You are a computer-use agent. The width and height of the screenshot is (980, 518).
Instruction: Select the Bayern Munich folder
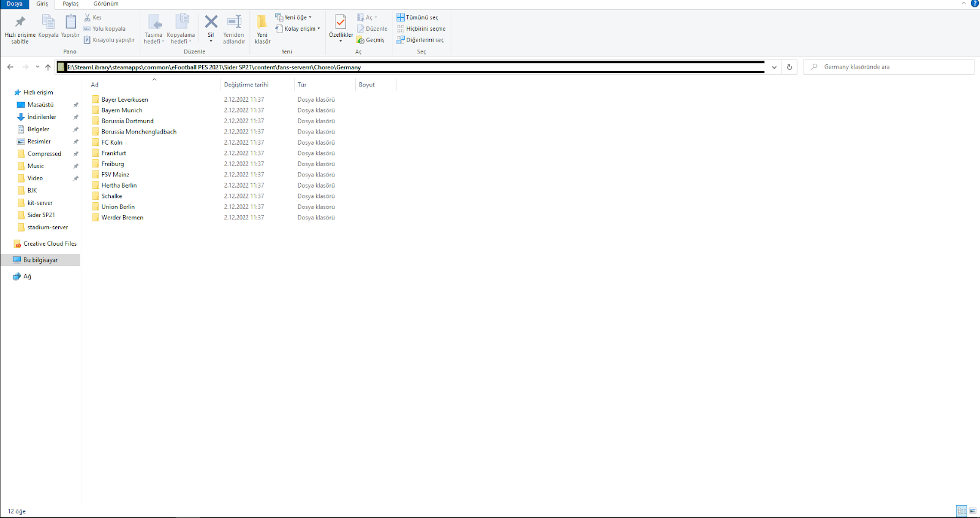122,110
